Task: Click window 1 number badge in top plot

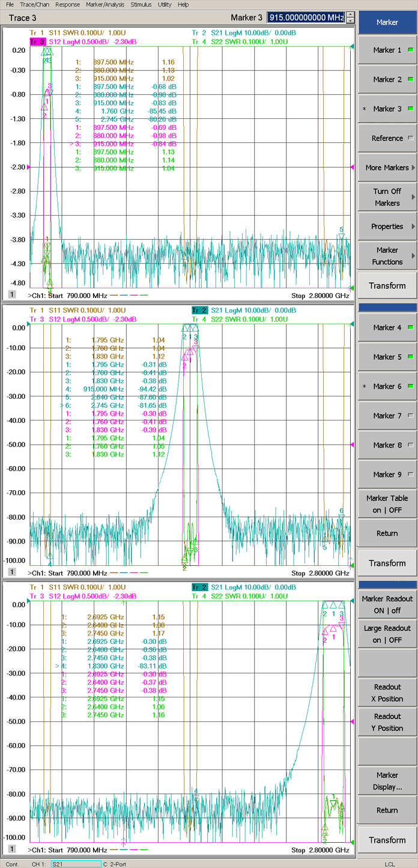Action: 11,294
